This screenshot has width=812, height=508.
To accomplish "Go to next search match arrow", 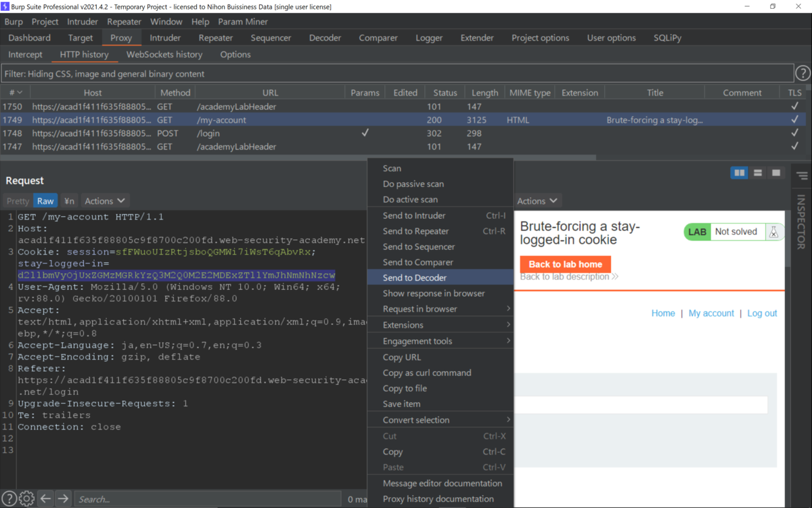I will click(x=63, y=499).
